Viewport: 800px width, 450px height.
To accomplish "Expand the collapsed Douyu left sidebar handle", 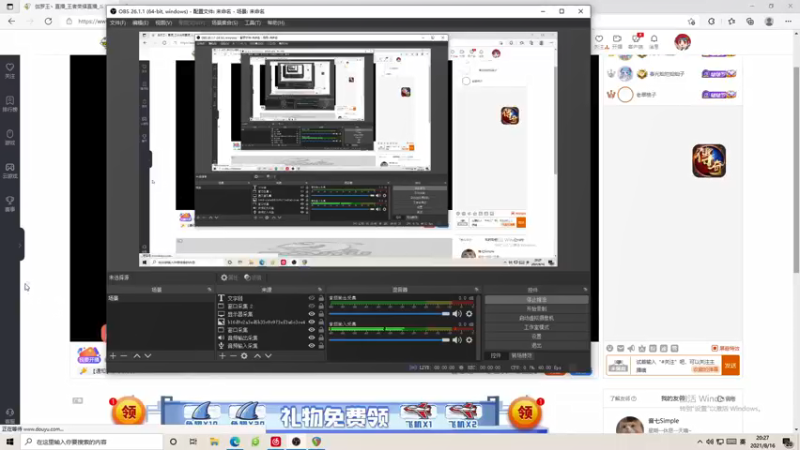I will pyautogui.click(x=20, y=245).
